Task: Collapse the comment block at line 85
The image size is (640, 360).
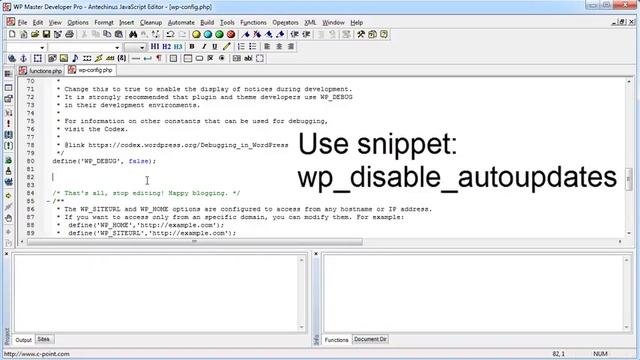Action: coord(48,201)
